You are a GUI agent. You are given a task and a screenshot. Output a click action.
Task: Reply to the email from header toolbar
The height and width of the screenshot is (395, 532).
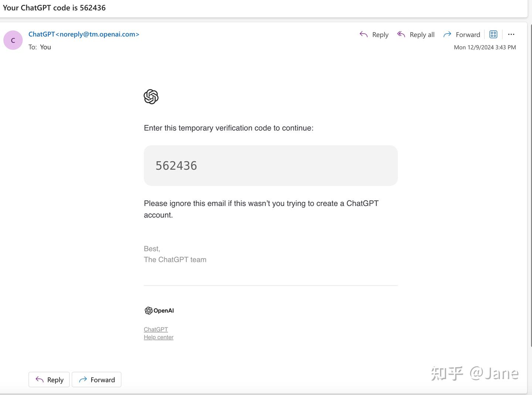pyautogui.click(x=374, y=35)
